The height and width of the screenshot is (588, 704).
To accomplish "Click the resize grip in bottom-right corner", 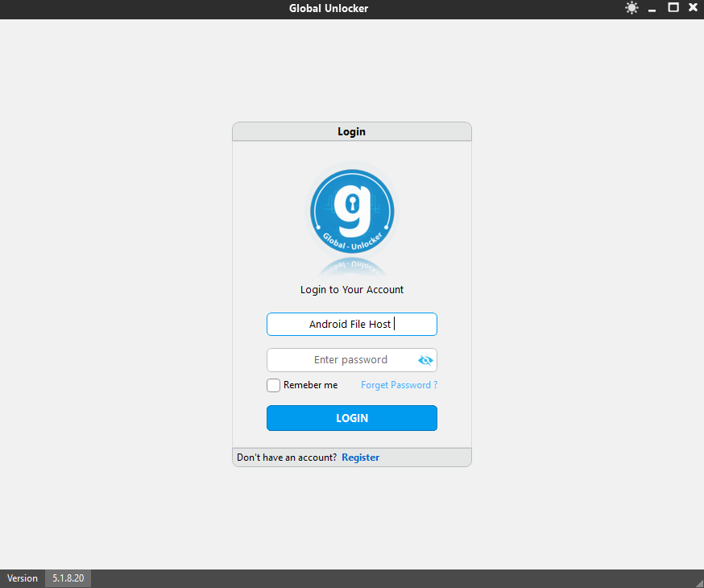I will coord(698,582).
